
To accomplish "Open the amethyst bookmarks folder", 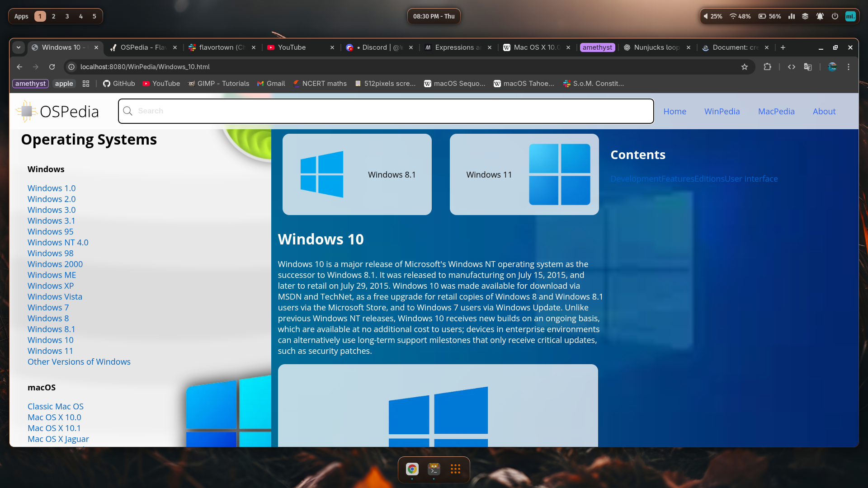I will tap(30, 84).
